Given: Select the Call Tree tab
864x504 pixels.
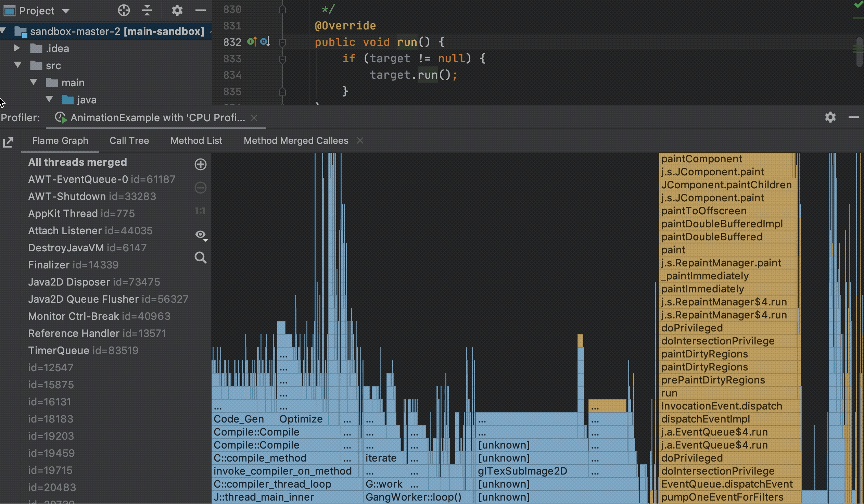Looking at the screenshot, I should (x=129, y=140).
